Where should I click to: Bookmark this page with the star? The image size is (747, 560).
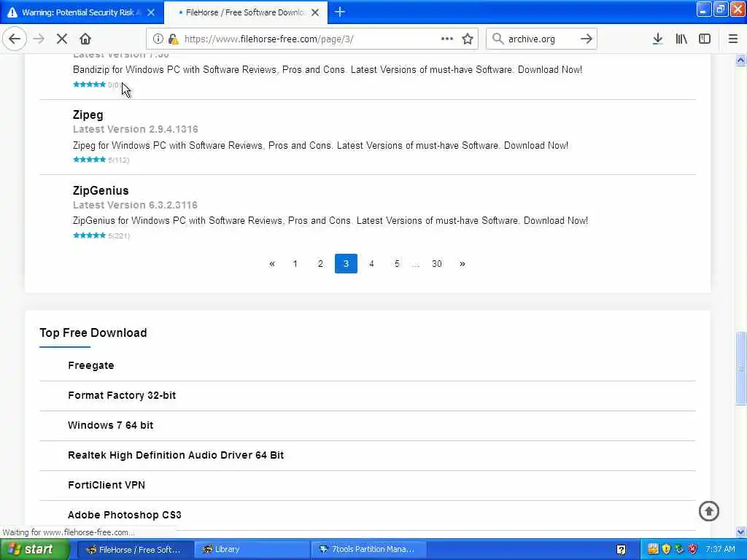(x=468, y=39)
